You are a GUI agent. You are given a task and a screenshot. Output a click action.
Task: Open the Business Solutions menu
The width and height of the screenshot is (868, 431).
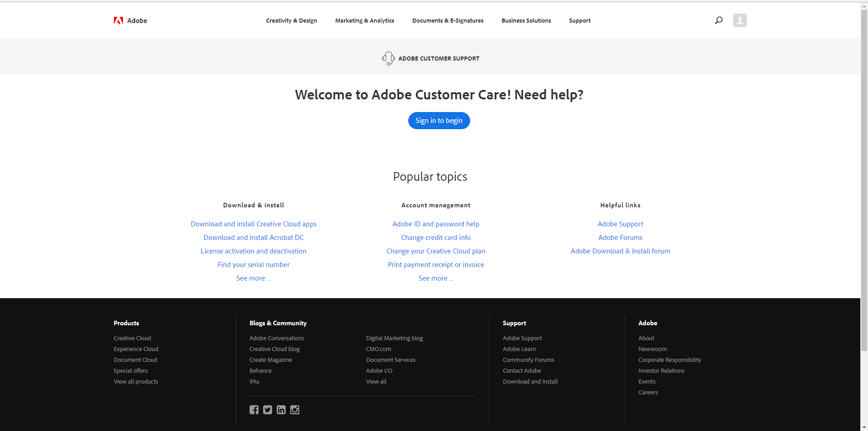tap(526, 20)
